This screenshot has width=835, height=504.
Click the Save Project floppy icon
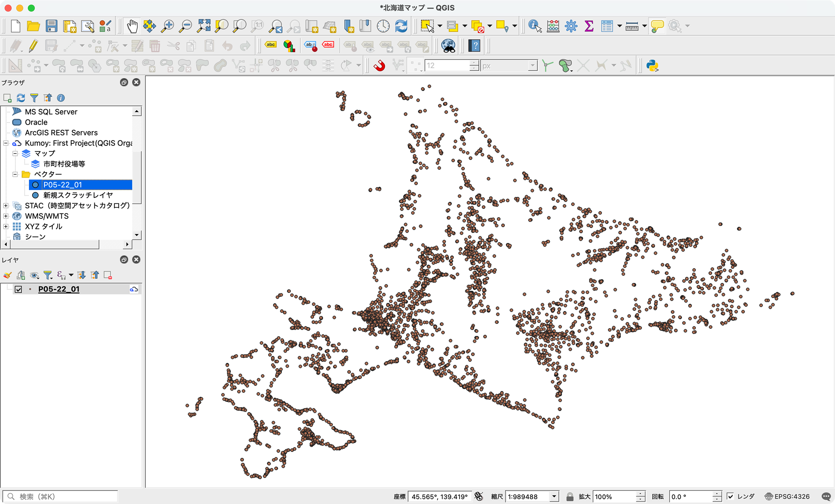click(x=51, y=26)
